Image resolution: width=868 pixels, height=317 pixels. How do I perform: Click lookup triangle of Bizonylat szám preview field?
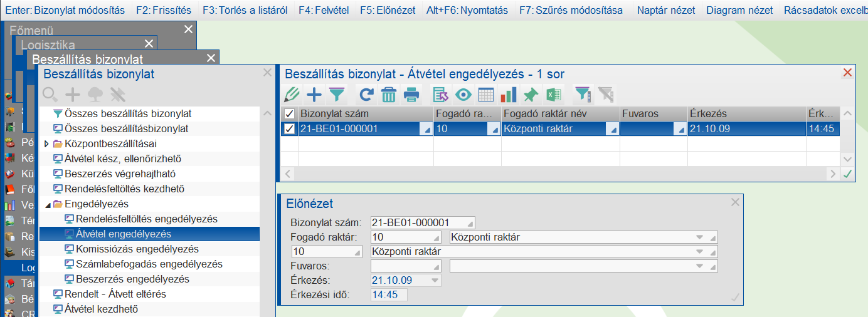[x=470, y=223]
